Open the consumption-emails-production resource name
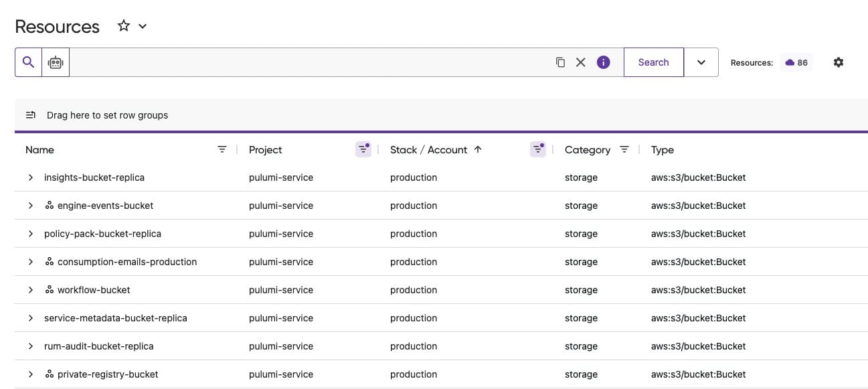This screenshot has width=868, height=389. [127, 262]
